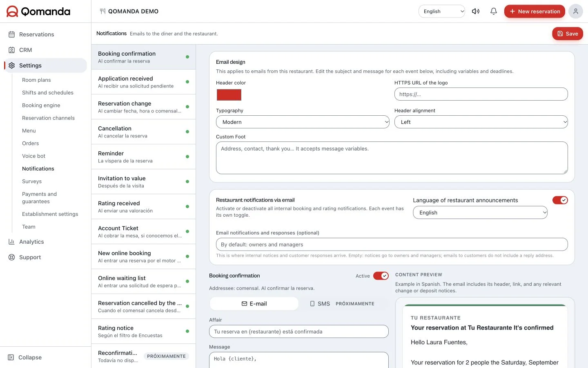Select the E-mail tab
The image size is (588, 368).
pos(254,304)
